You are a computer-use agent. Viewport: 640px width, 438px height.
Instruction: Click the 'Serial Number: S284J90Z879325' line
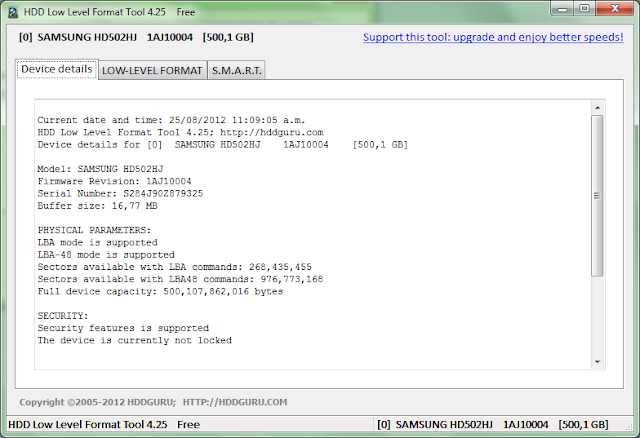click(120, 193)
